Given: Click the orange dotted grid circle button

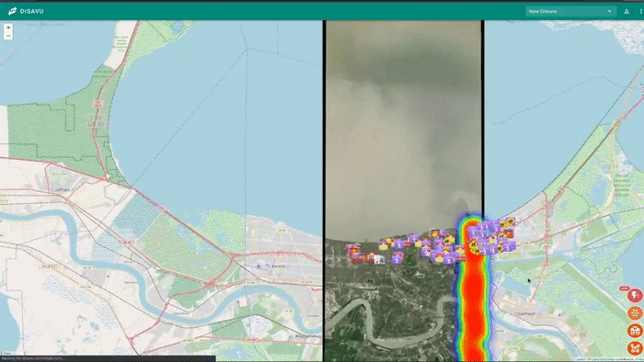Looking at the screenshot, I should pos(635,313).
